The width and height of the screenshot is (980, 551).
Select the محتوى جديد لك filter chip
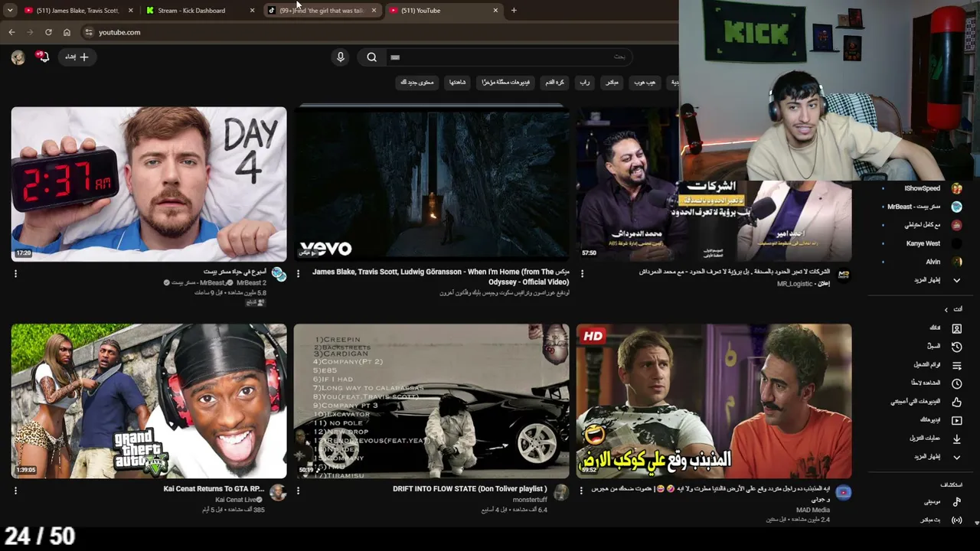click(417, 82)
